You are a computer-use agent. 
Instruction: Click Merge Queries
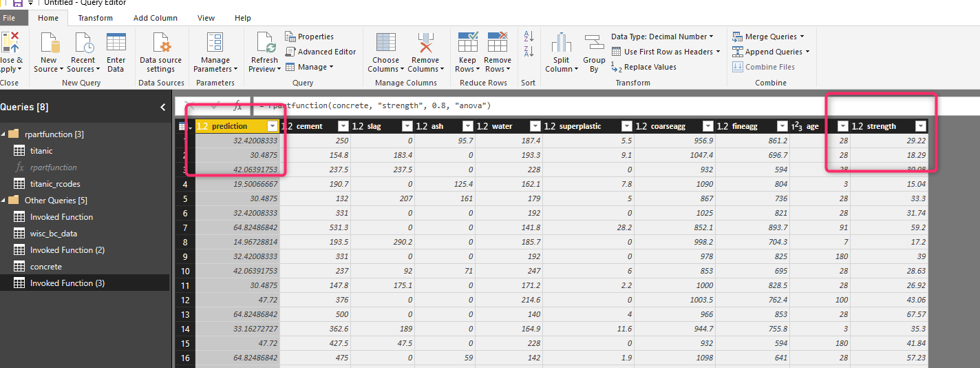pyautogui.click(x=768, y=37)
